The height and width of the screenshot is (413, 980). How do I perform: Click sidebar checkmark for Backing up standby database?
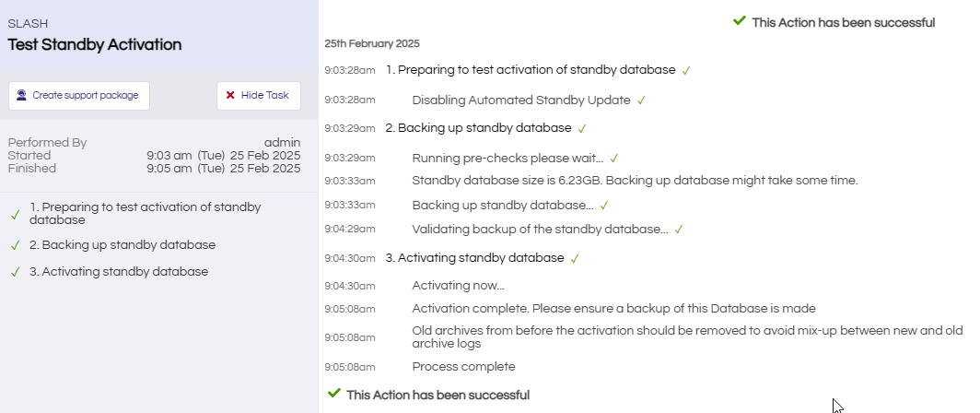click(x=16, y=245)
